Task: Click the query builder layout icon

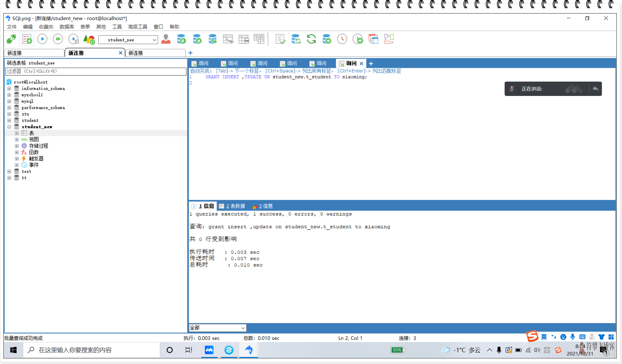Action: (389, 39)
